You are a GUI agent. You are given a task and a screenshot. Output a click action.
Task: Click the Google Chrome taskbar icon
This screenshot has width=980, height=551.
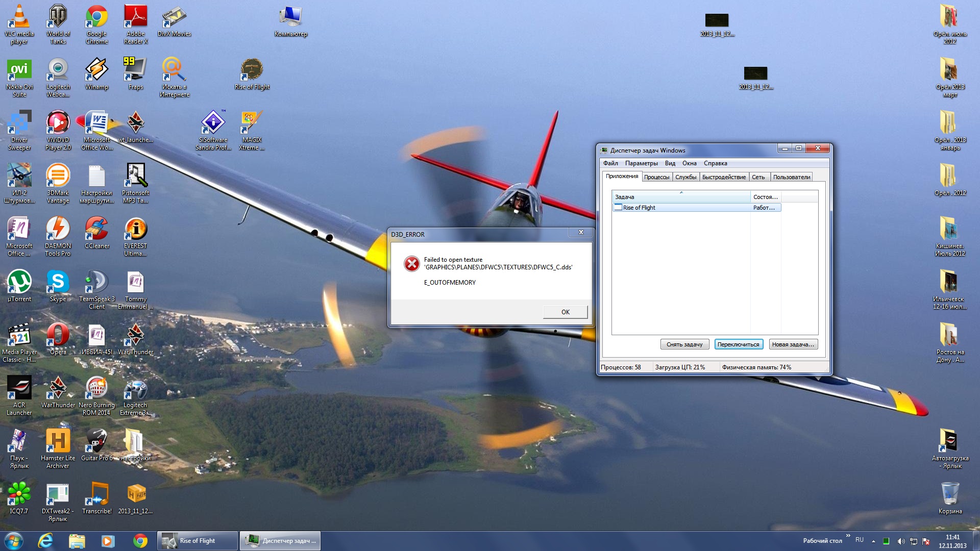(x=140, y=541)
